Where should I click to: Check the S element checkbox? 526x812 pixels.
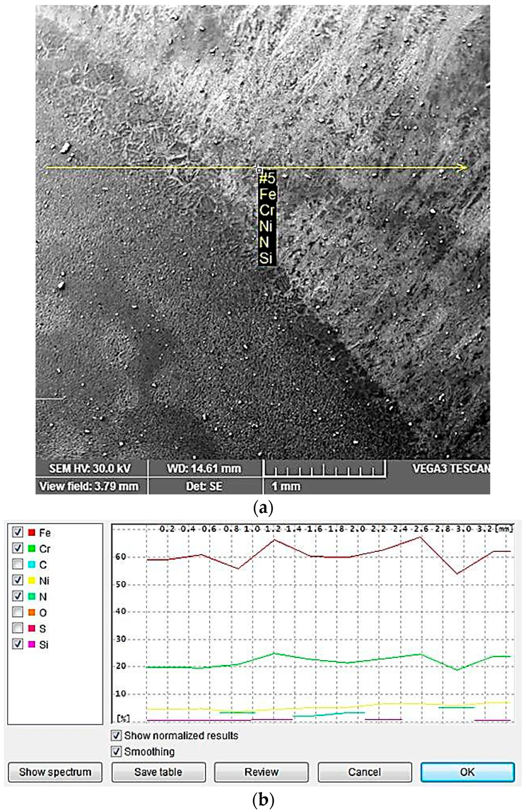pyautogui.click(x=18, y=628)
